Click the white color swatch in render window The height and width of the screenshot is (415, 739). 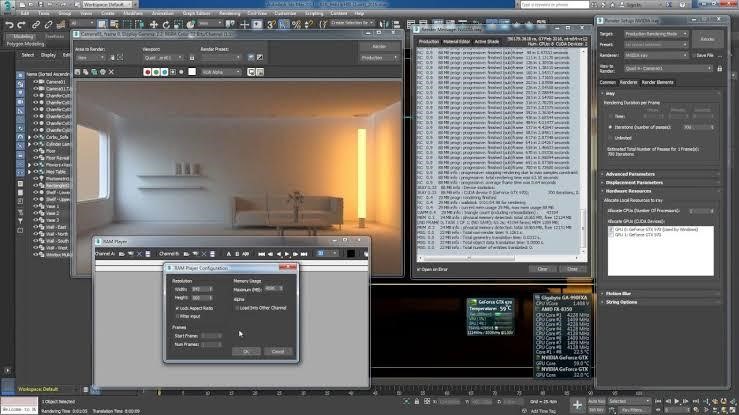192,72
